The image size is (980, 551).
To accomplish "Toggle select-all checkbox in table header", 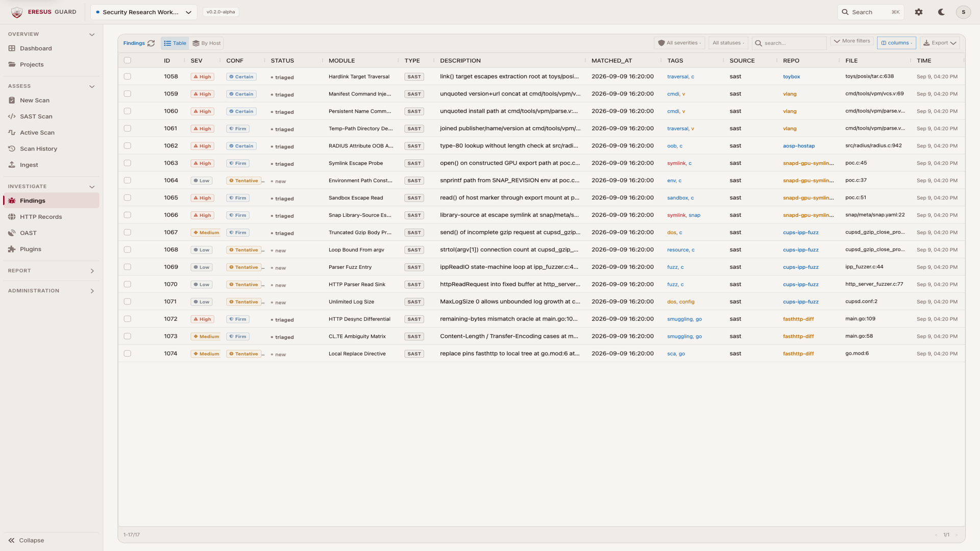I will 128,60.
